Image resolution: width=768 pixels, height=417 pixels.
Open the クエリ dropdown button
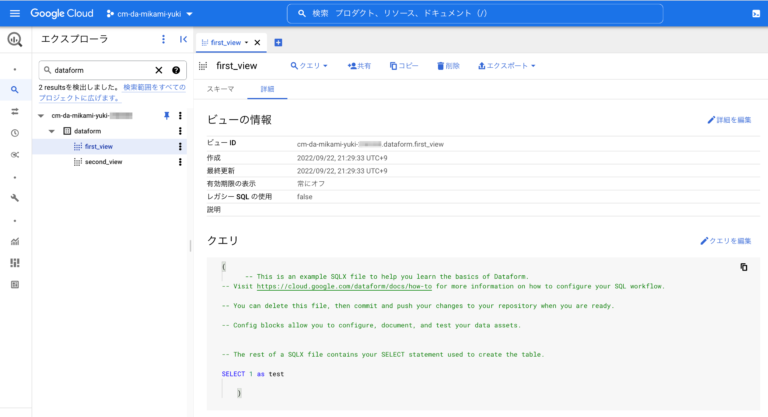[309, 66]
